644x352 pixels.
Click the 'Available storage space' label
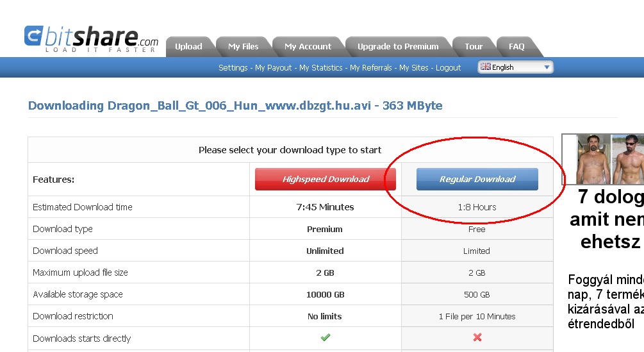click(78, 294)
